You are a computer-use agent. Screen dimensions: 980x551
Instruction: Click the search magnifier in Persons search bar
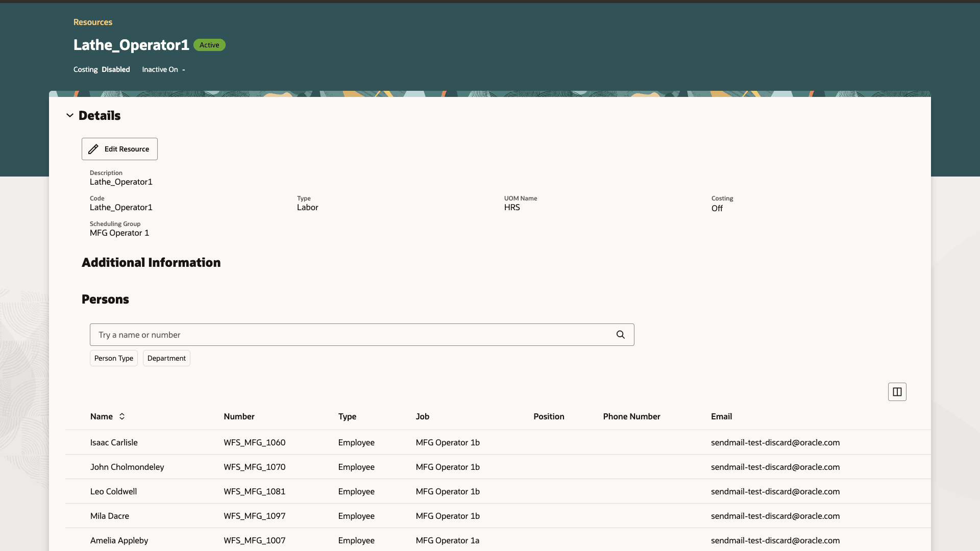pyautogui.click(x=620, y=334)
